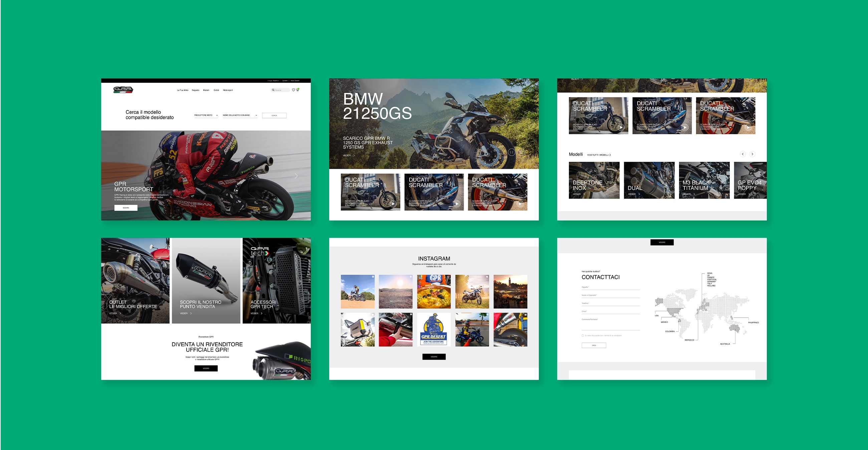The height and width of the screenshot is (450, 868).
Task: Focus the Oggetto field
Action: [611, 288]
